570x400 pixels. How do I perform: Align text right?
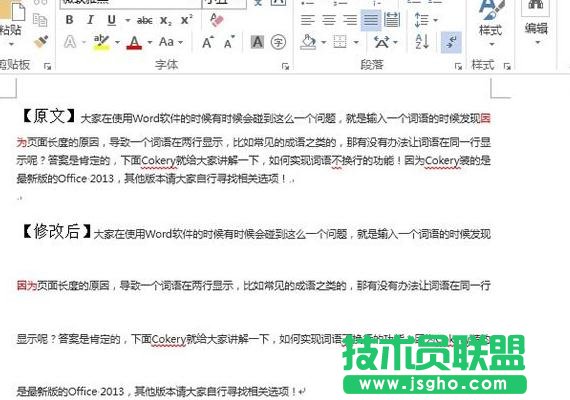click(350, 20)
